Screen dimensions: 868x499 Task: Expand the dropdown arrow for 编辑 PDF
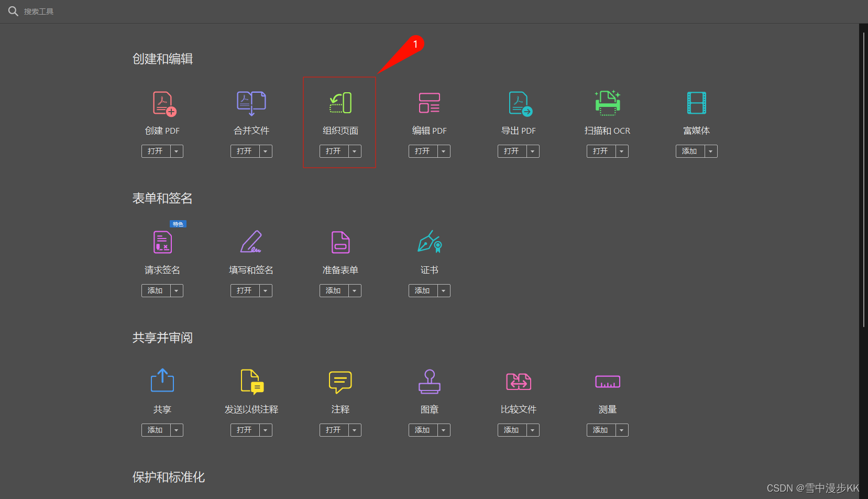coord(444,151)
